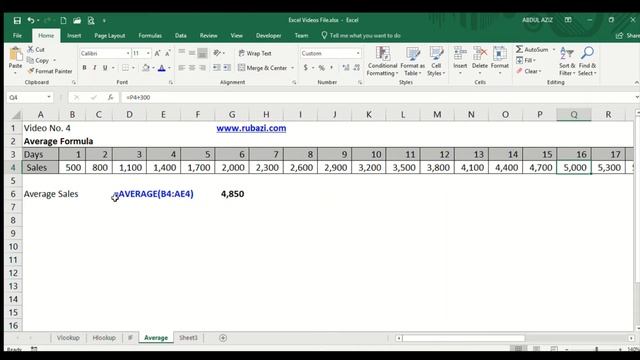
Task: Switch to the Insert ribbon tab
Action: [74, 36]
